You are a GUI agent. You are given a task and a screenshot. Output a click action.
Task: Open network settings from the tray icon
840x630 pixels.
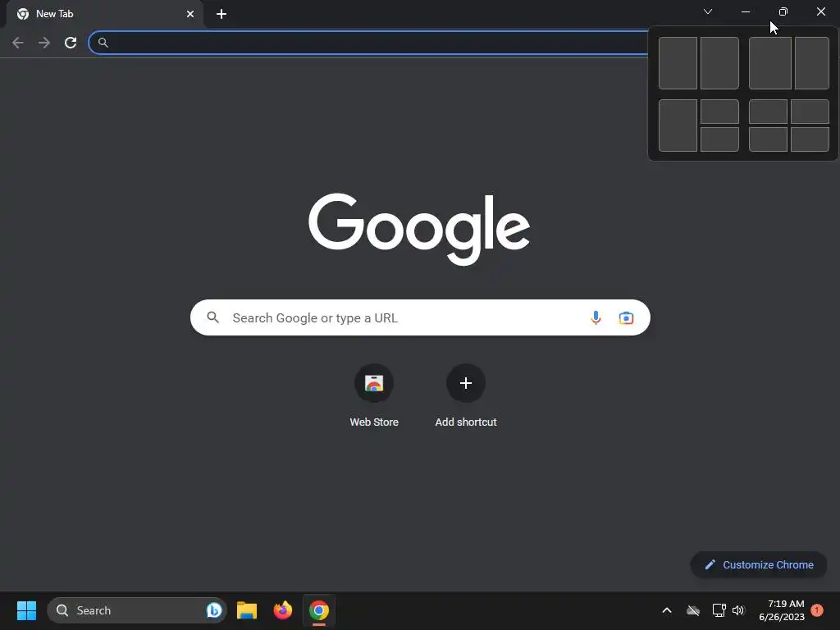(x=719, y=610)
